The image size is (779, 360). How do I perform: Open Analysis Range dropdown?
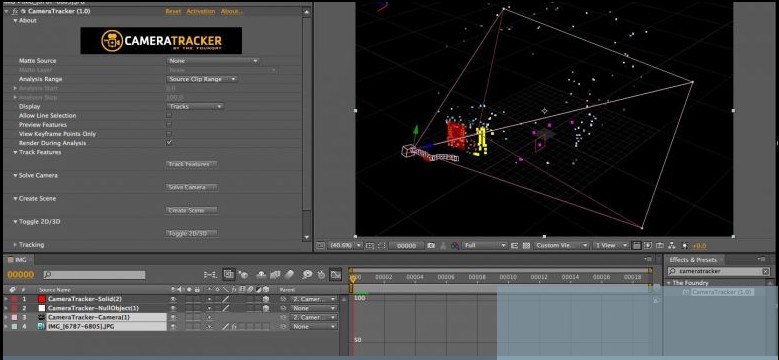[x=202, y=79]
